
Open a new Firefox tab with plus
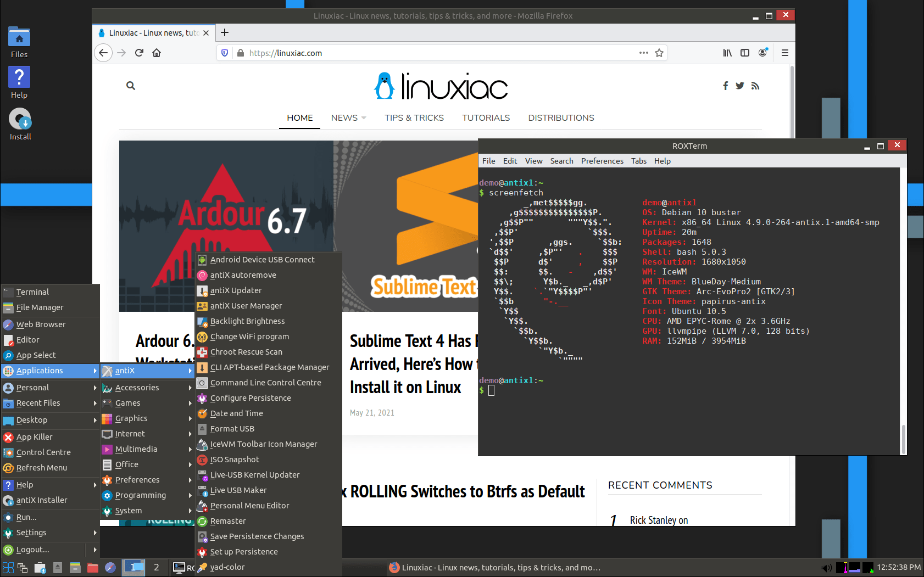[x=225, y=32]
